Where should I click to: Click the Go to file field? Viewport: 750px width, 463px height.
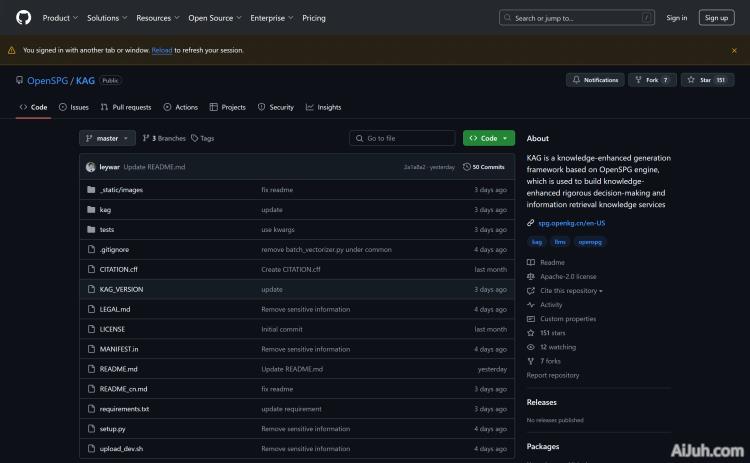(x=402, y=138)
